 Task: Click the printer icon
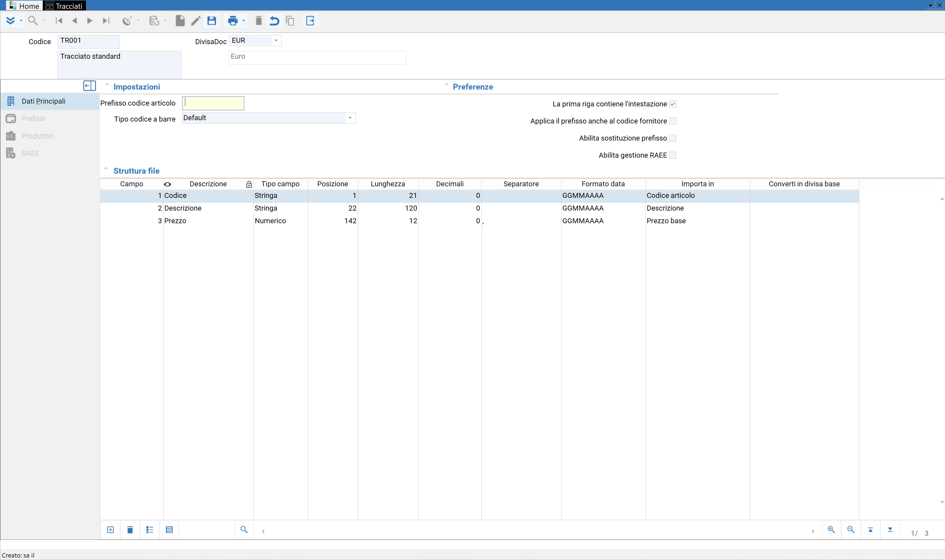click(233, 21)
